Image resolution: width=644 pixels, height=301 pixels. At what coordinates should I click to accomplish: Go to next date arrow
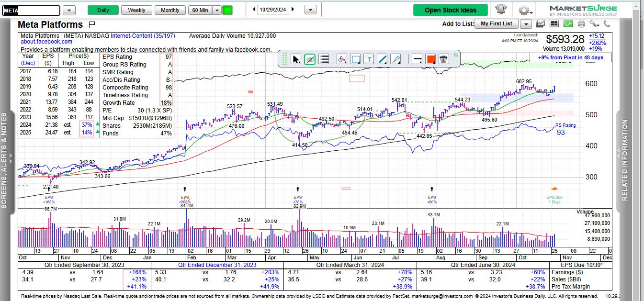[293, 10]
